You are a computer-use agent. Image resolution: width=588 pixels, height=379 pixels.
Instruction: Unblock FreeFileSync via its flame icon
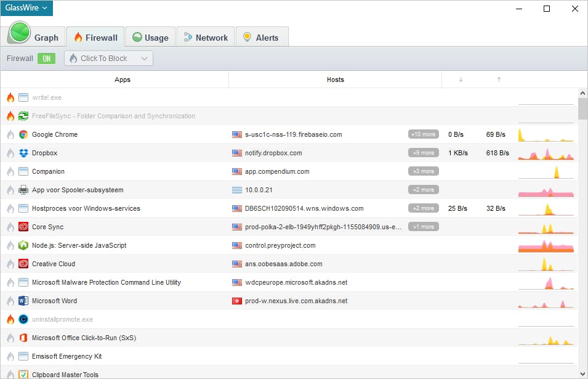[x=10, y=116]
